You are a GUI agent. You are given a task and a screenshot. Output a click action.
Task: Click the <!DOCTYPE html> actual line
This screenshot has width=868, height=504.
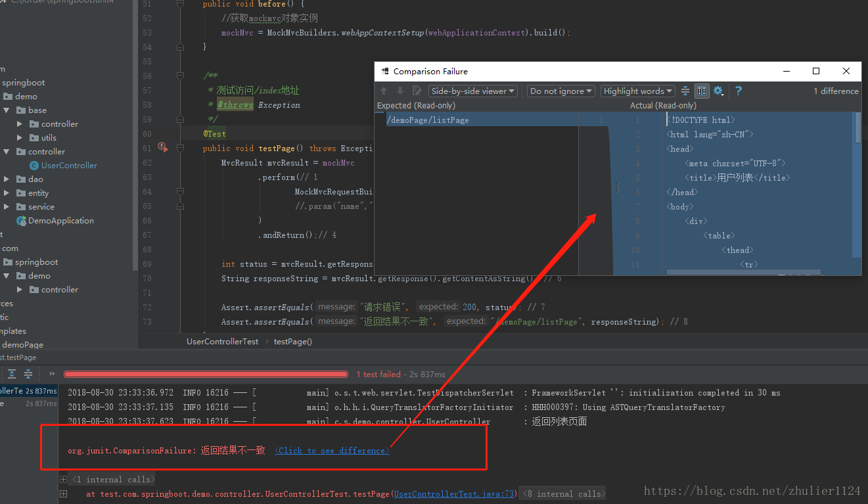700,120
